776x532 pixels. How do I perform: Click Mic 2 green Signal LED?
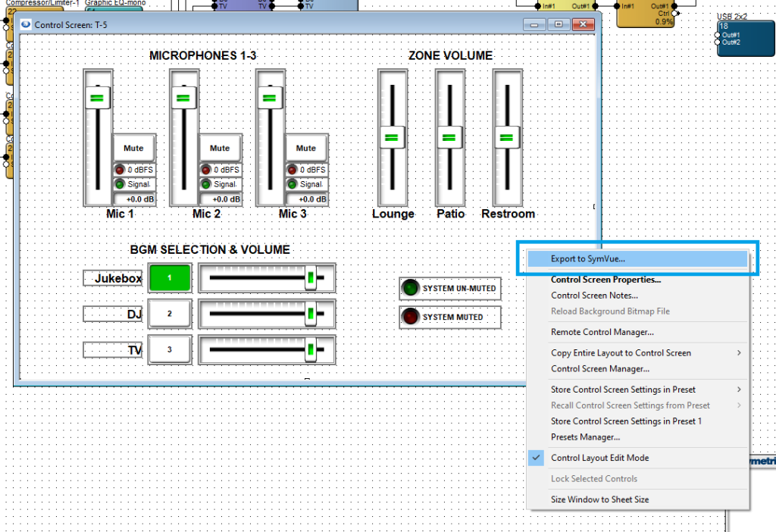tap(205, 184)
